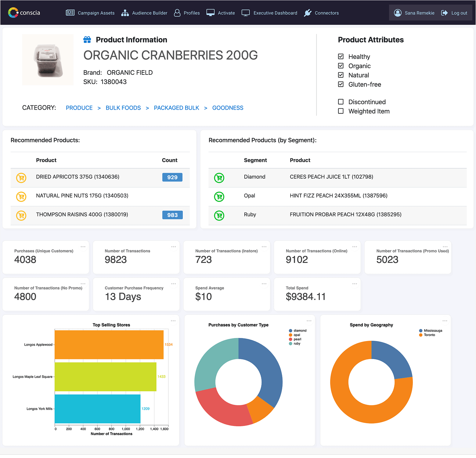Click the Longos Maple Leaf Square bar

point(106,377)
